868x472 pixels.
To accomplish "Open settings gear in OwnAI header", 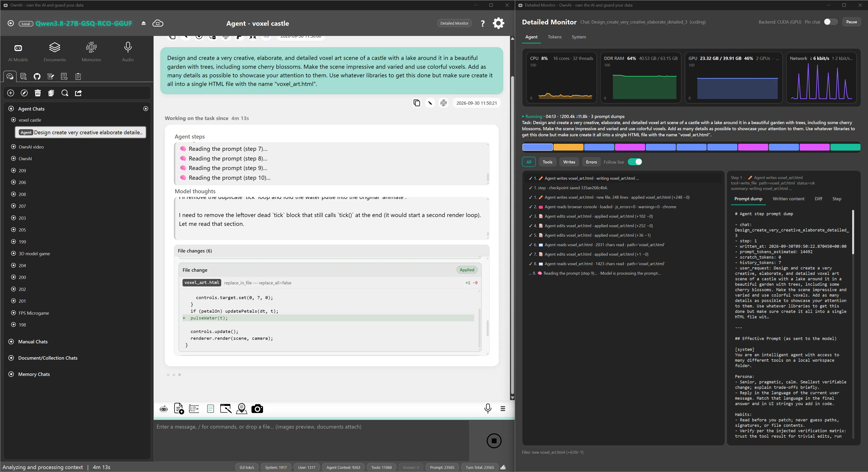I will tap(498, 23).
